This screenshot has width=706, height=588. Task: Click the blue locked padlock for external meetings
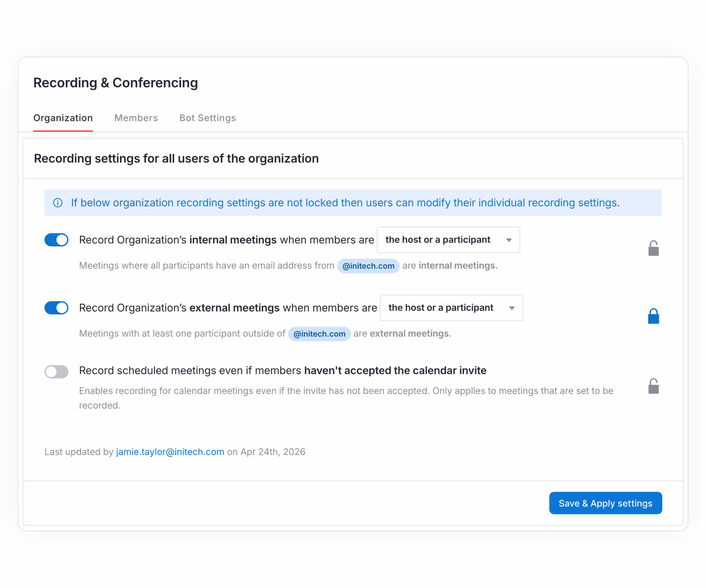pyautogui.click(x=653, y=316)
